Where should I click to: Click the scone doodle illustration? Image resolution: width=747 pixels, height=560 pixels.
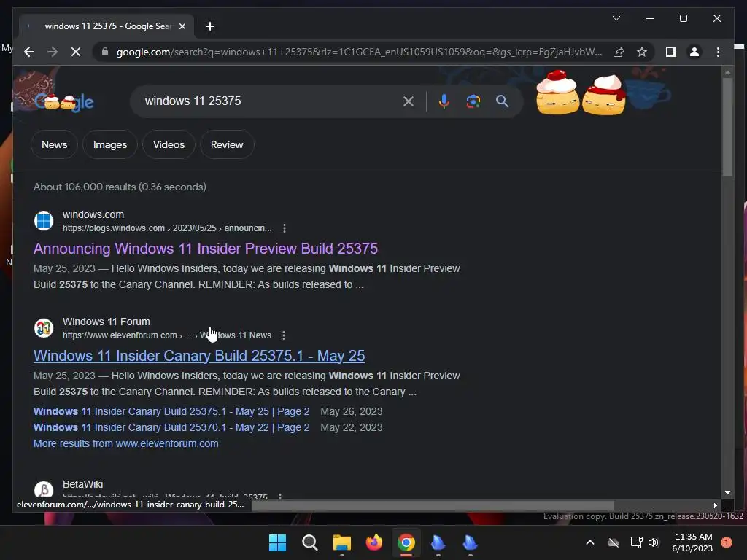point(580,93)
